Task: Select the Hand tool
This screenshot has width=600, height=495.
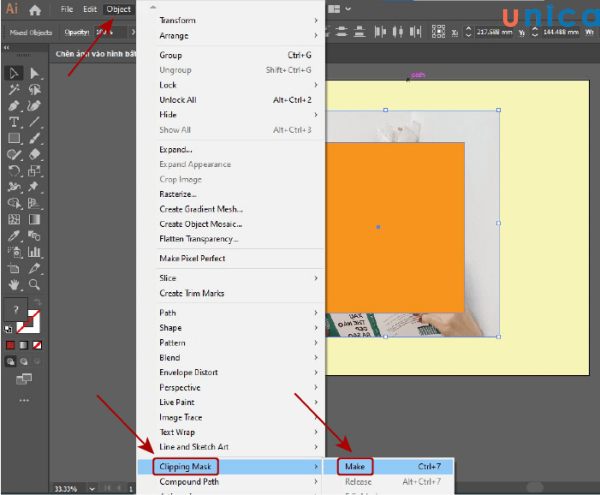Action: (14, 285)
